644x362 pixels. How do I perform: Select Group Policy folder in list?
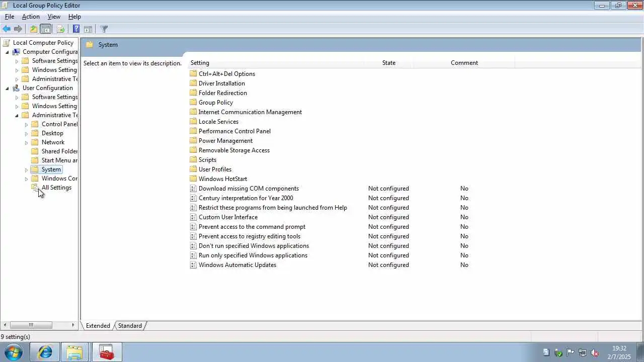click(211, 103)
